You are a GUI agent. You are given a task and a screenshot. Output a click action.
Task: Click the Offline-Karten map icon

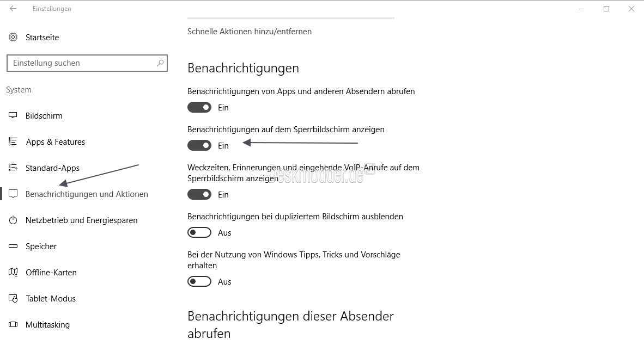[x=13, y=273]
